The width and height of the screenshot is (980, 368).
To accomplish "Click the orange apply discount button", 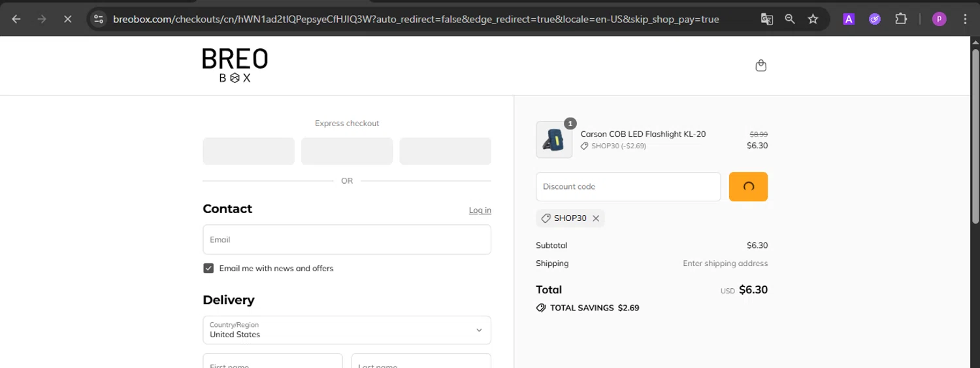I will click(748, 186).
